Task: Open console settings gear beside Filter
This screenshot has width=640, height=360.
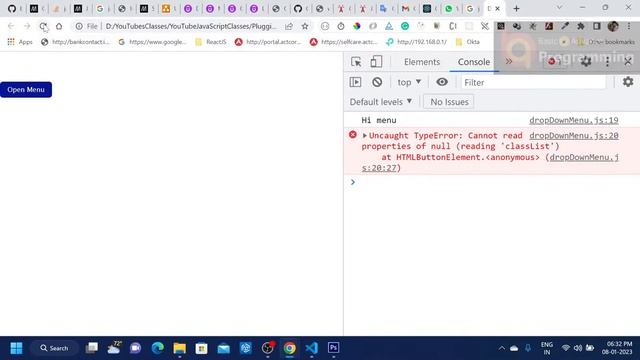Action: [628, 82]
